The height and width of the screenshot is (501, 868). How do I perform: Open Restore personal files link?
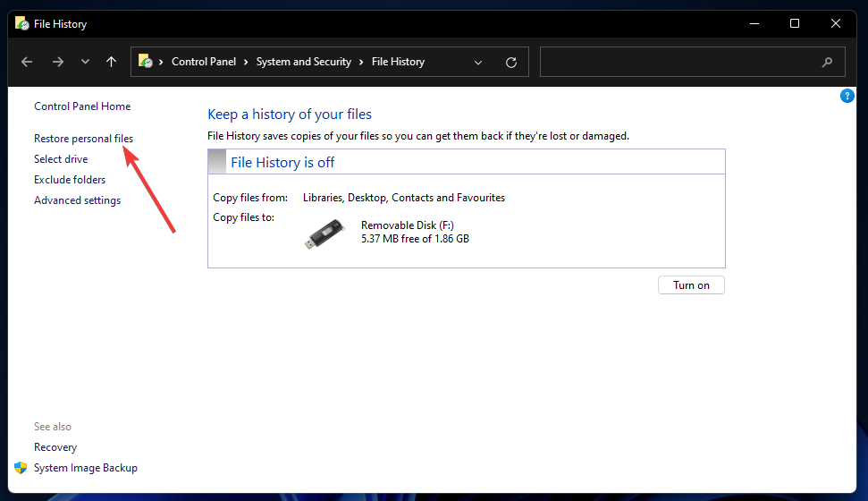83,139
